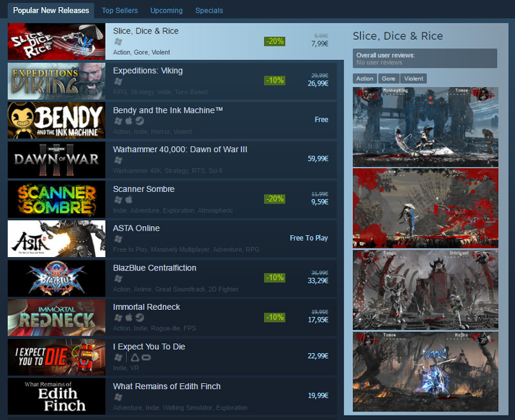Click the Expeditions Viking capsule image

[57, 81]
